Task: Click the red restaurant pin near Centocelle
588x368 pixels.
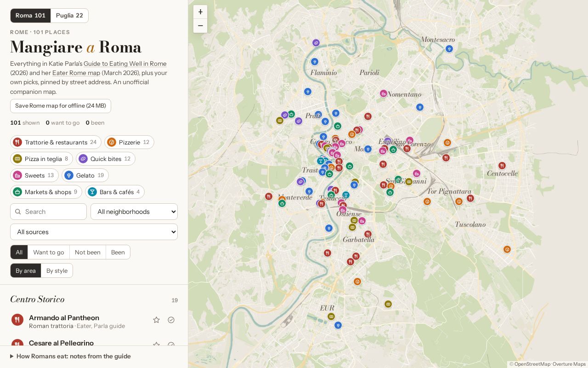Action: [x=502, y=166]
